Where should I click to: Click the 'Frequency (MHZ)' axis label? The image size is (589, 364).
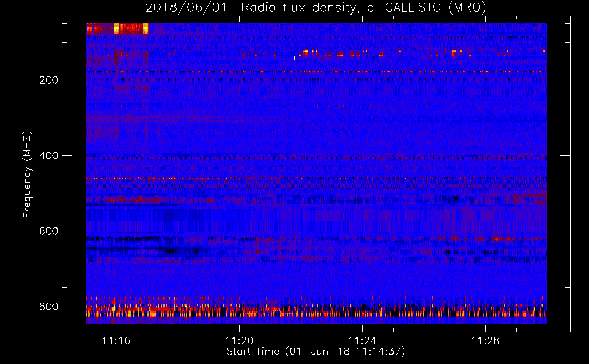click(27, 174)
